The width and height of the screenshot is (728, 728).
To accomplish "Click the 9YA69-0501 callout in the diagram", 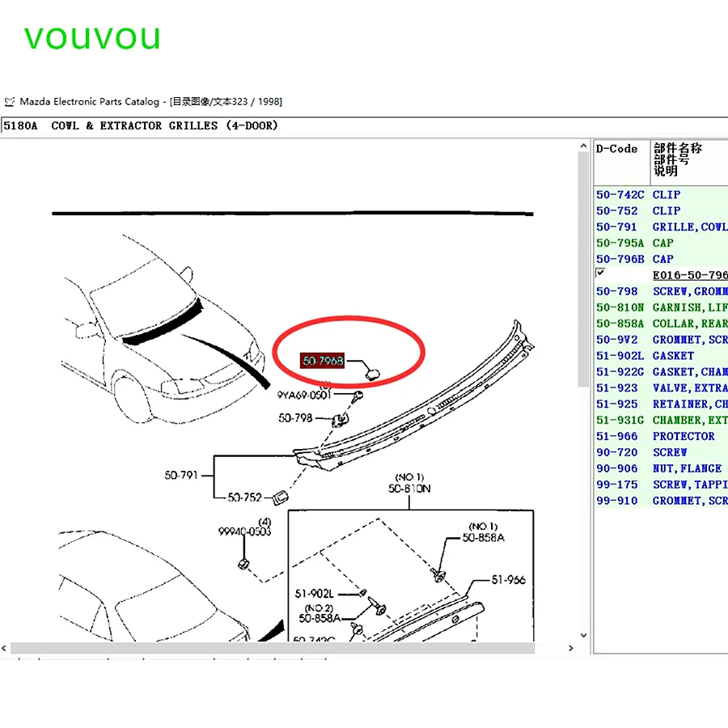I will coord(304,395).
